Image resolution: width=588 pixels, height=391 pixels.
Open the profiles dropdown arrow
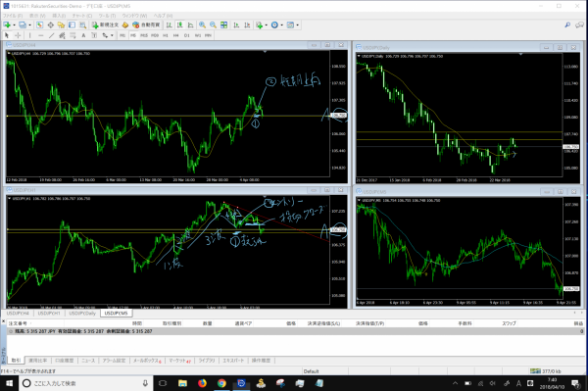[30, 25]
